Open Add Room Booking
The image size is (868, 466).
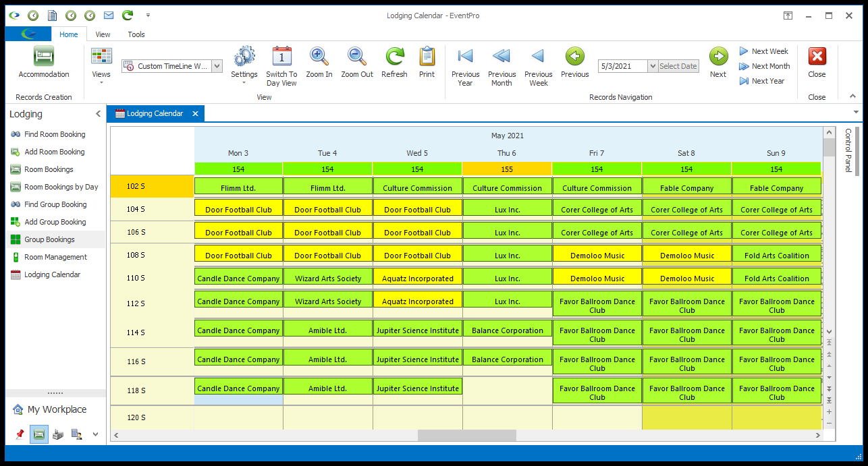pos(54,152)
